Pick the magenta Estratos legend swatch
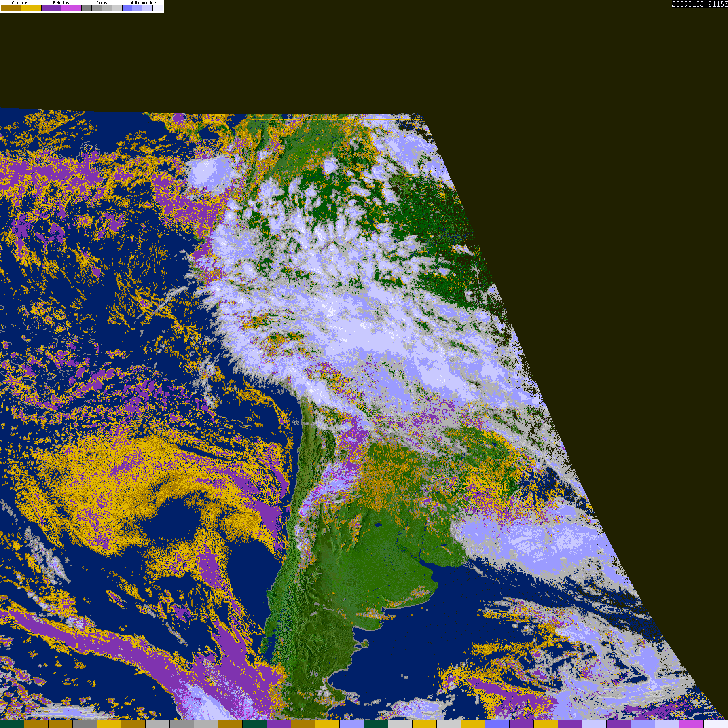The height and width of the screenshot is (728, 728). coord(72,8)
